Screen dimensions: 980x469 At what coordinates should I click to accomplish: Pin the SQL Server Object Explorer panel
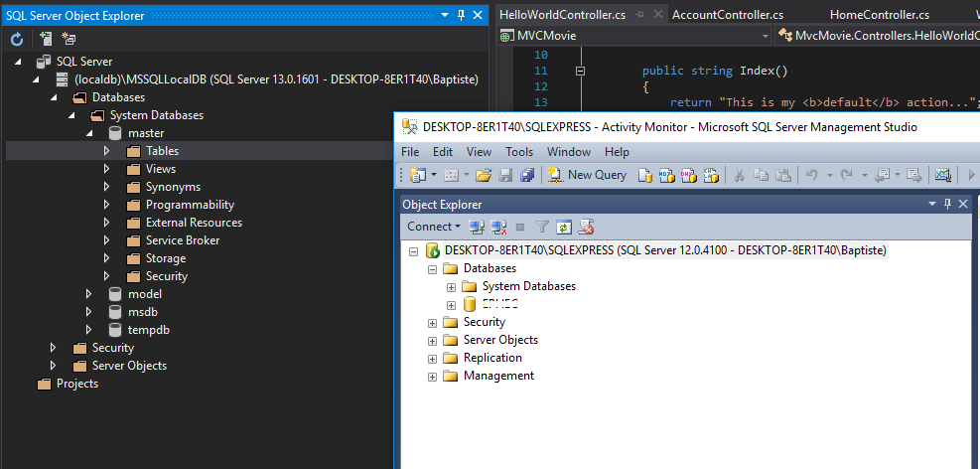pyautogui.click(x=462, y=15)
